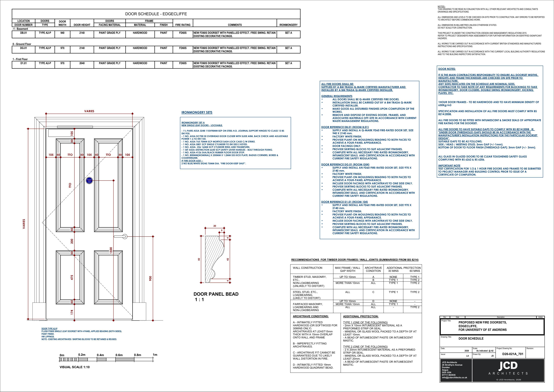
Task: Click the All Fire Doors Shall Be heading
Action: tap(338, 84)
